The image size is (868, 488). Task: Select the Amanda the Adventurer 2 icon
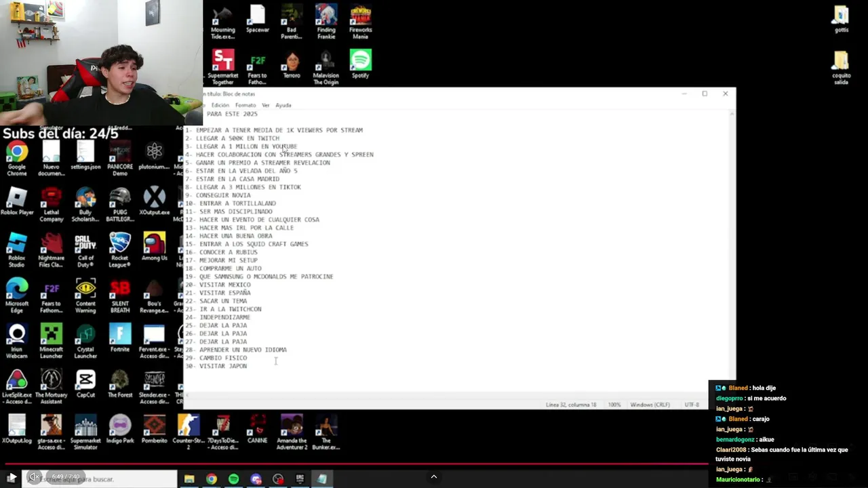coord(292,432)
